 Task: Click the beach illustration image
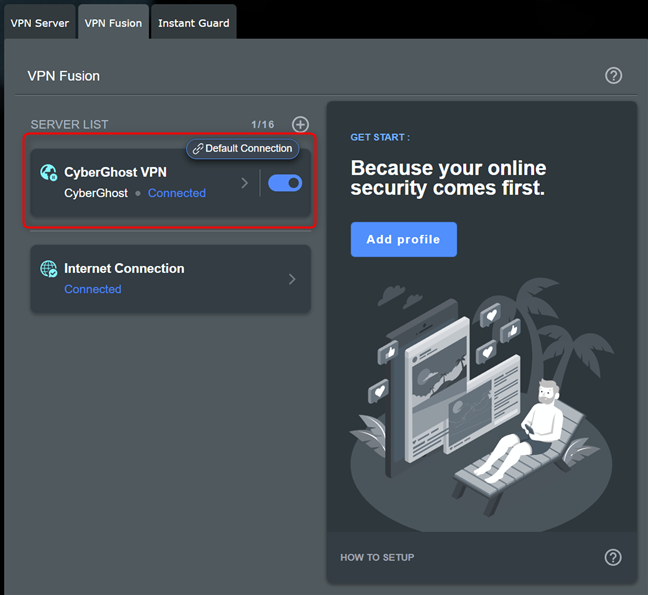tap(481, 403)
